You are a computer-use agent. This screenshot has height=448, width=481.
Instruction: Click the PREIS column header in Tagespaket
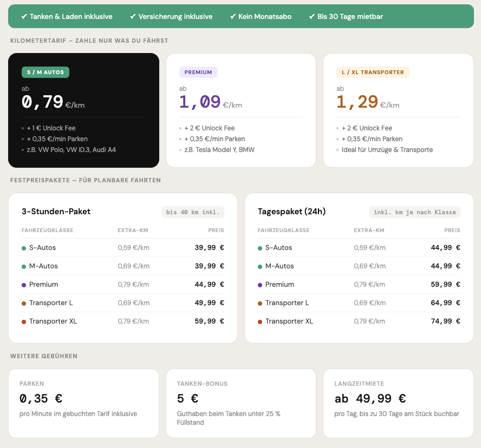tap(452, 230)
